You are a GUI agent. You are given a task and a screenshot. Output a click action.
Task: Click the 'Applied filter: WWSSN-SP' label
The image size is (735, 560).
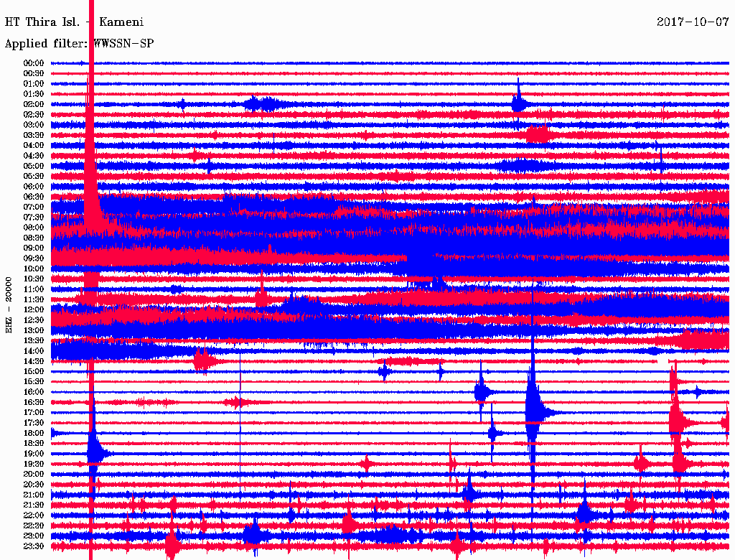click(x=79, y=44)
